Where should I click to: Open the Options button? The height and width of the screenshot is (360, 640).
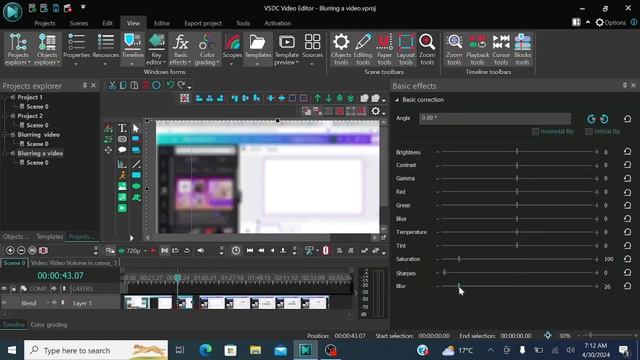[610, 22]
